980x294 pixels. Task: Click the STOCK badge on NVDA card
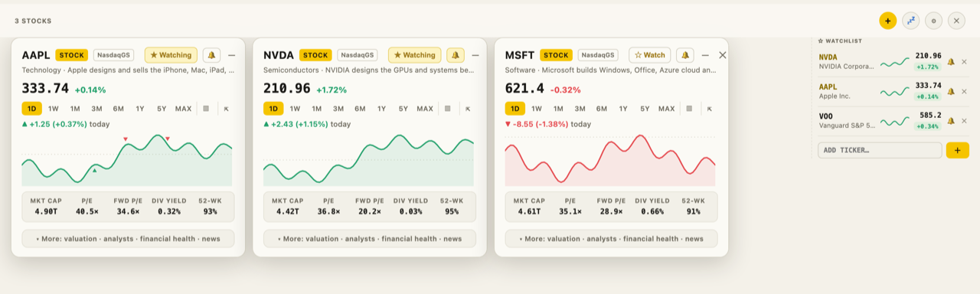click(315, 55)
